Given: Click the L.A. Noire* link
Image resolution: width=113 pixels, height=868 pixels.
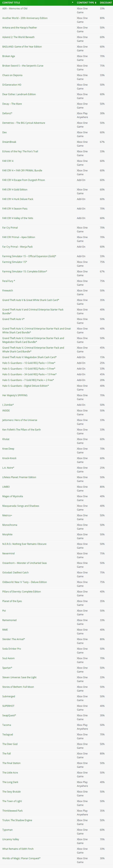Looking at the screenshot, I should 8,468.
